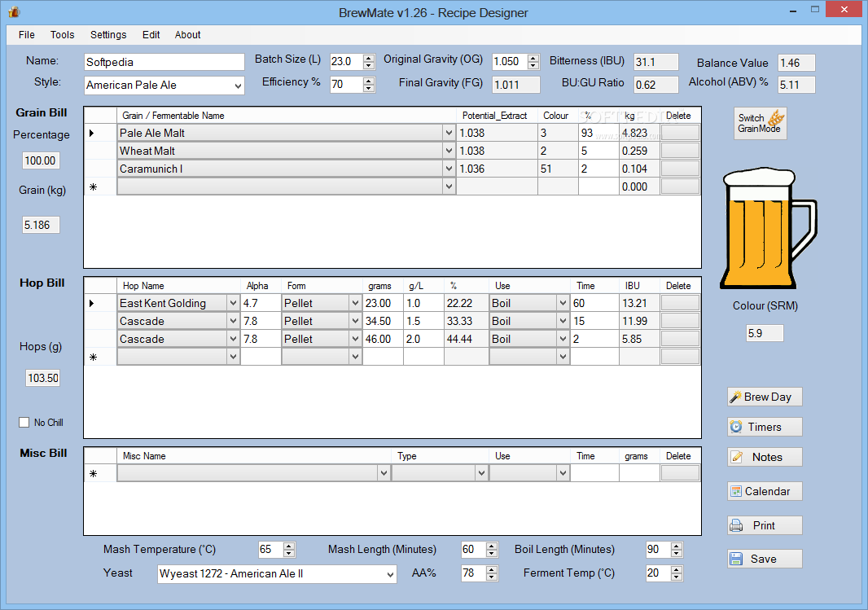Expand the Caramunich I grain dropdown
Screen dimensions: 868x610
449,169
